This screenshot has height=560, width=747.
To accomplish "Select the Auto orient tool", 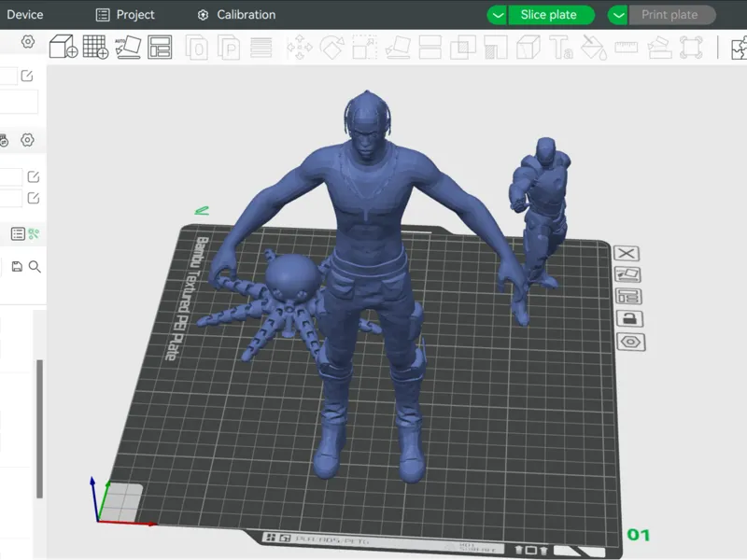I will (128, 48).
